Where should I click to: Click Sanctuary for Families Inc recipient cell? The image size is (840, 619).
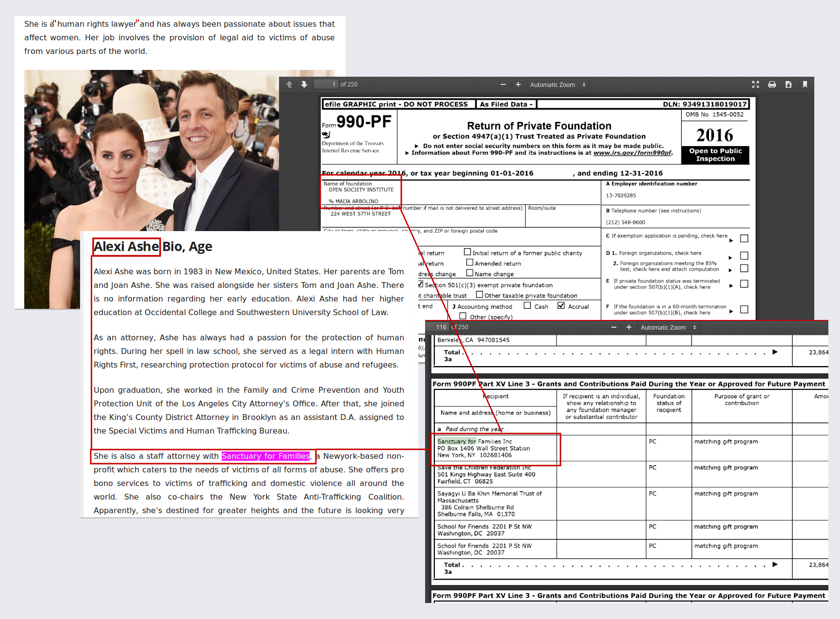tap(496, 448)
